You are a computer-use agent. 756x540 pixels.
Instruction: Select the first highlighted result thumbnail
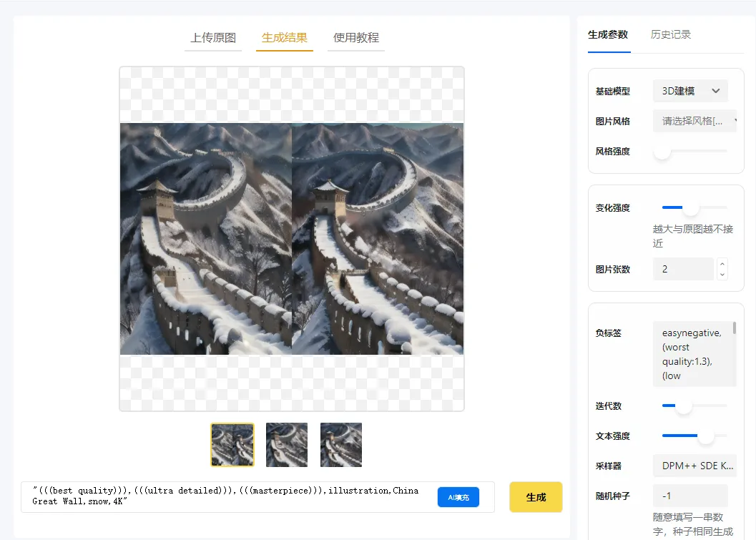232,445
